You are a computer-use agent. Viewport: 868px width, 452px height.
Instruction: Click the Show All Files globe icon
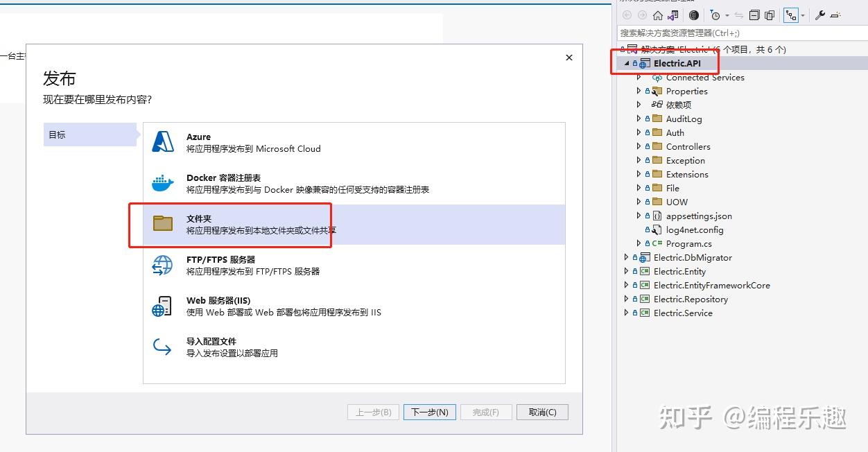tap(693, 15)
